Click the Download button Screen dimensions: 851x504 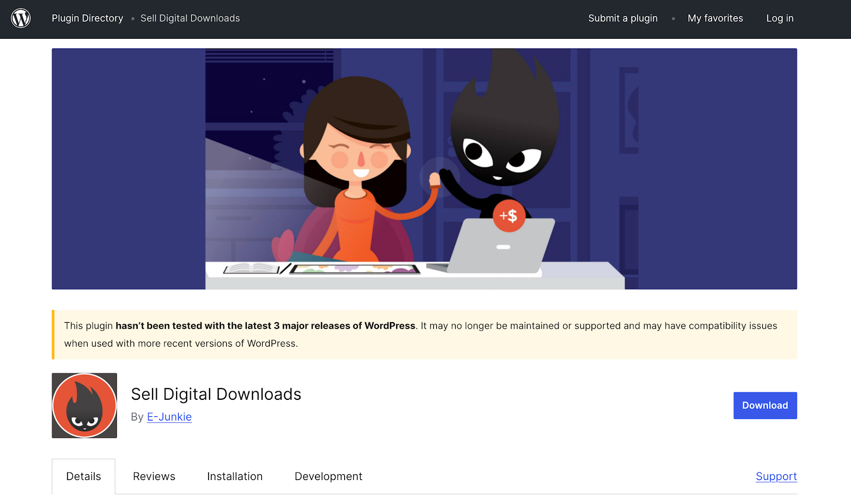tap(765, 405)
